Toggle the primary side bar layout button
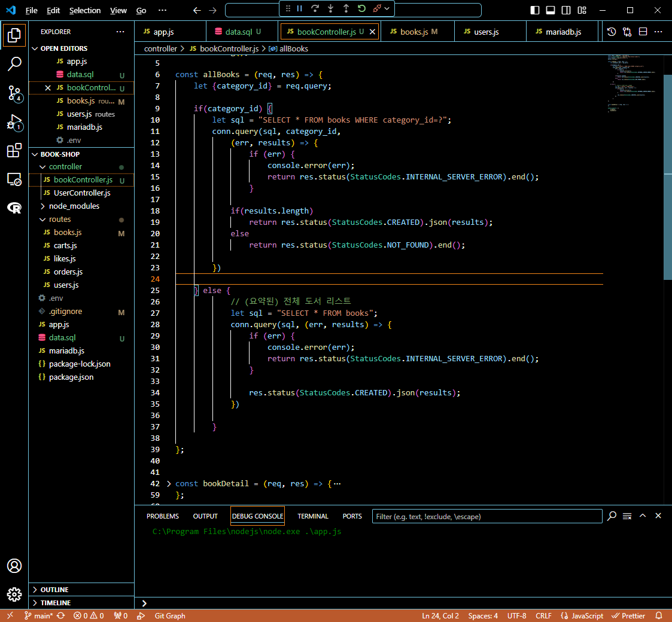672x622 pixels. coord(535,10)
